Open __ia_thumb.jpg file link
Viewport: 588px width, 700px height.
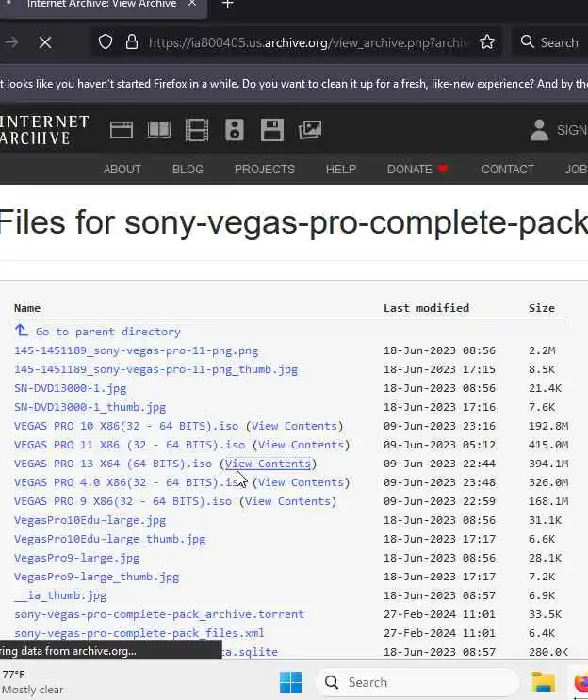click(60, 595)
